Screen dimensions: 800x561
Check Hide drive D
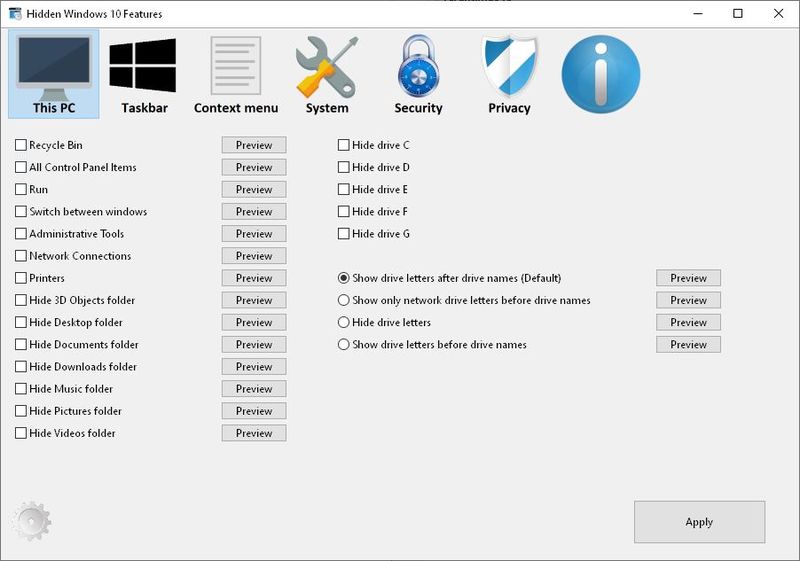tap(343, 167)
